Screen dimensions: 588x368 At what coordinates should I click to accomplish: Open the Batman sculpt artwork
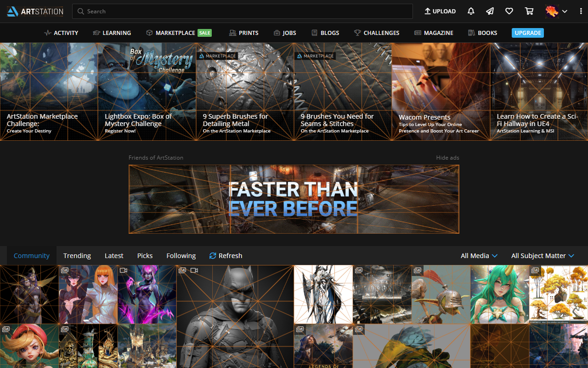pos(235,316)
